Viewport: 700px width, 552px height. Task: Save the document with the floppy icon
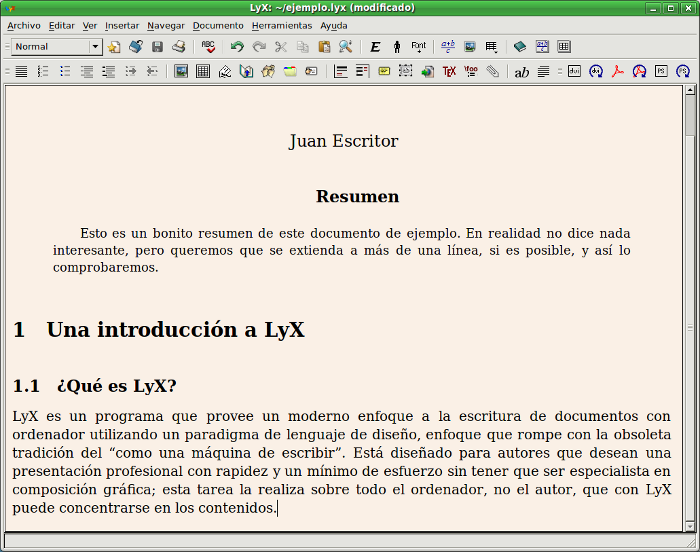click(157, 46)
